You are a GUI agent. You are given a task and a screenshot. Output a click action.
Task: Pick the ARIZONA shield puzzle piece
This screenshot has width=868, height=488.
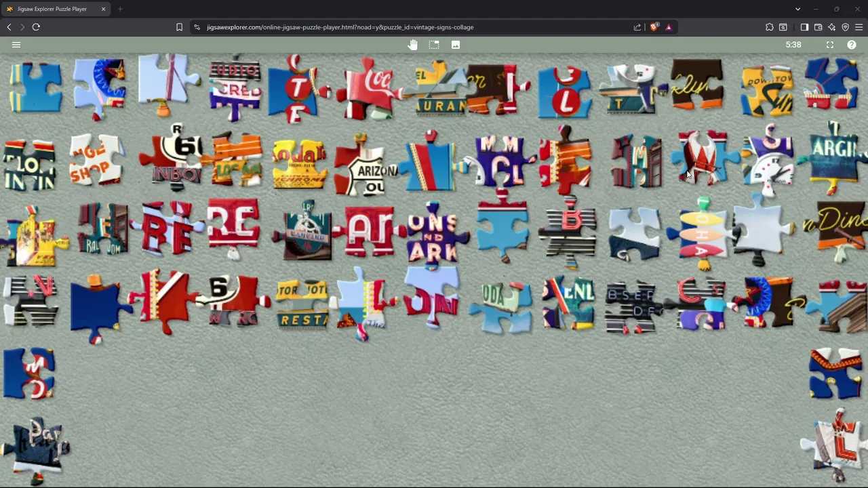tap(366, 166)
